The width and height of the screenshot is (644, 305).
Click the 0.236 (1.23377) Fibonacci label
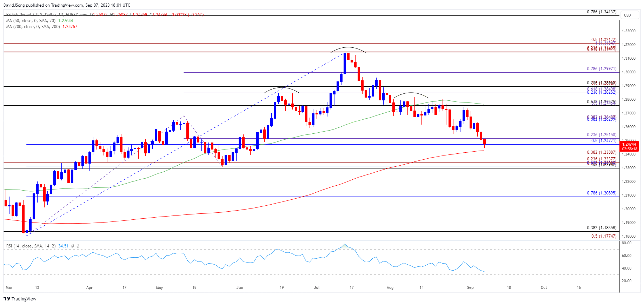(x=602, y=159)
